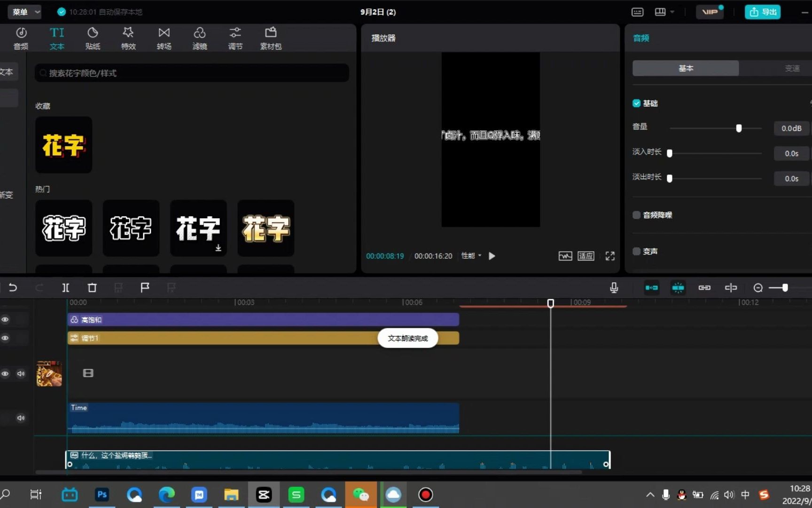Toggle auto snapping on timeline
The height and width of the screenshot is (508, 812).
click(678, 287)
